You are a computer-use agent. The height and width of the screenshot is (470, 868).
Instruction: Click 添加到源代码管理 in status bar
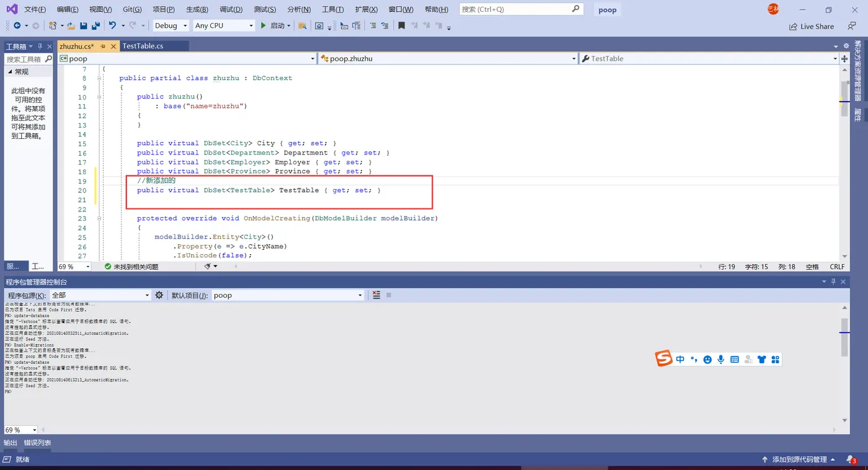[799, 459]
